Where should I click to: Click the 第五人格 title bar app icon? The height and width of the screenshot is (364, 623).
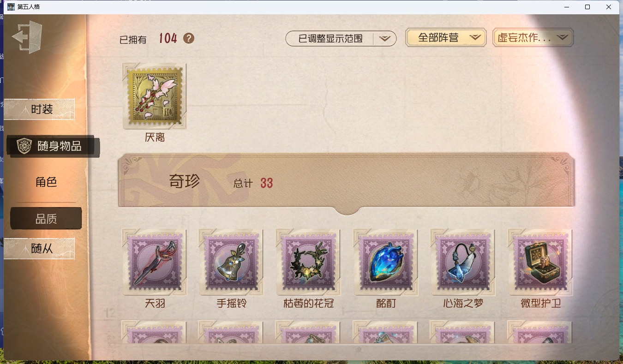pos(11,7)
